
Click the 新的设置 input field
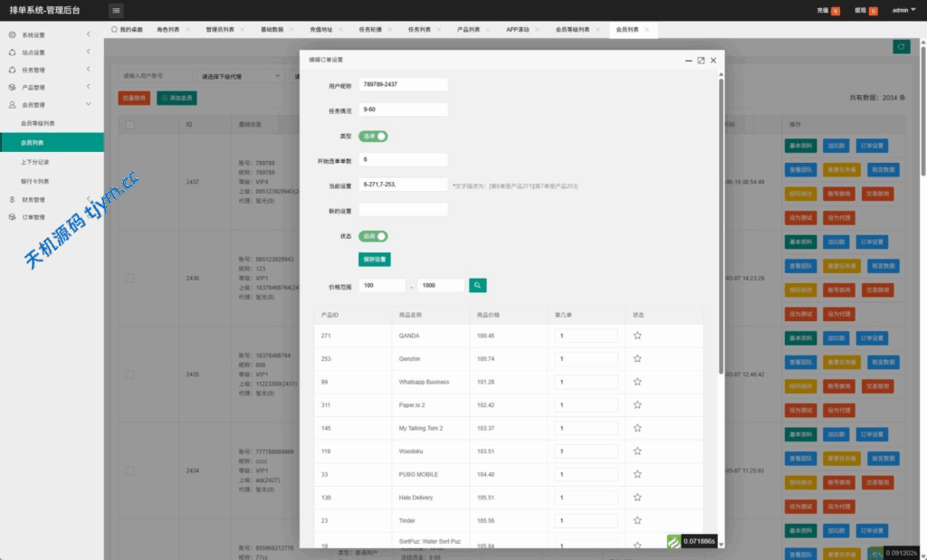point(403,210)
